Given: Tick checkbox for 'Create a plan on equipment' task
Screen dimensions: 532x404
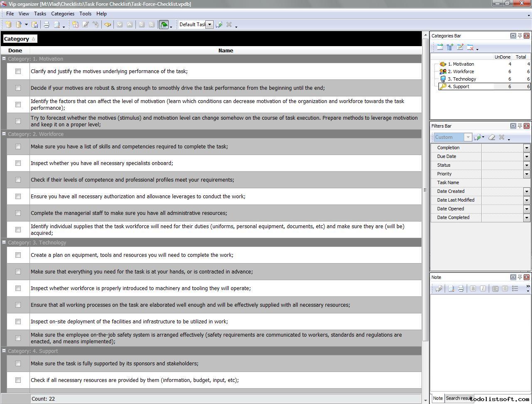Looking at the screenshot, I should tap(18, 255).
